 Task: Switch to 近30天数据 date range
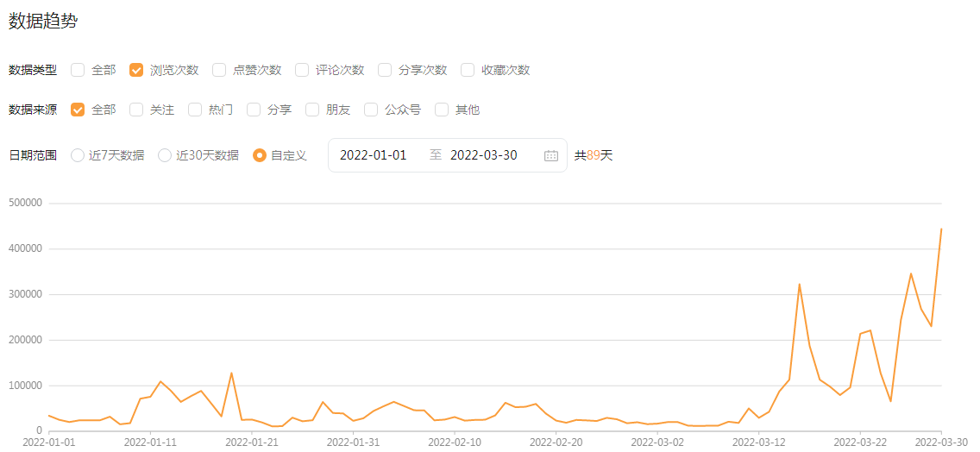coord(165,155)
